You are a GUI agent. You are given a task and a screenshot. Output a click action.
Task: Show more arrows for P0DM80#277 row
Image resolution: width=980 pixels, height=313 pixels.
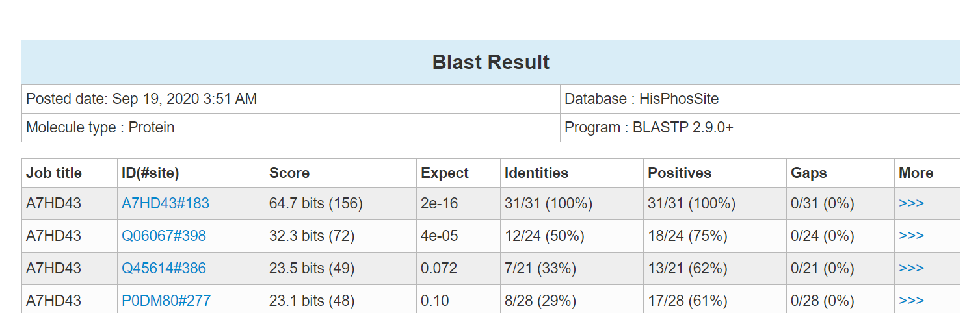pos(911,301)
